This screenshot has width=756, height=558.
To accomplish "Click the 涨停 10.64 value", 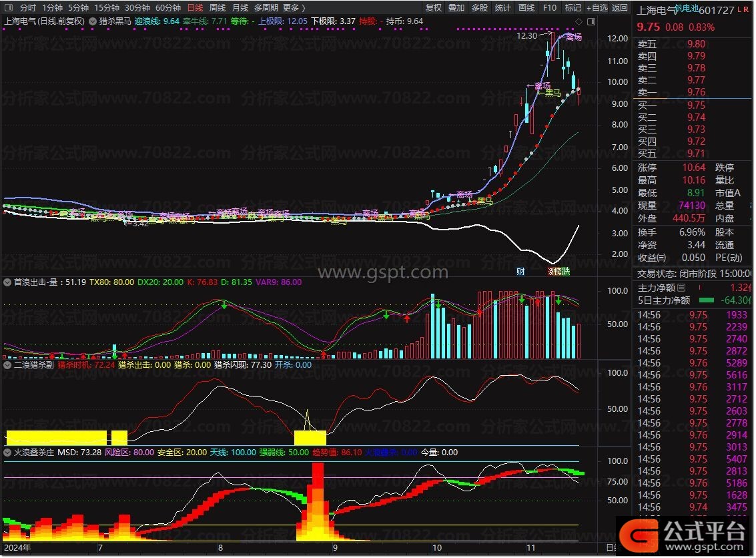I will point(694,168).
